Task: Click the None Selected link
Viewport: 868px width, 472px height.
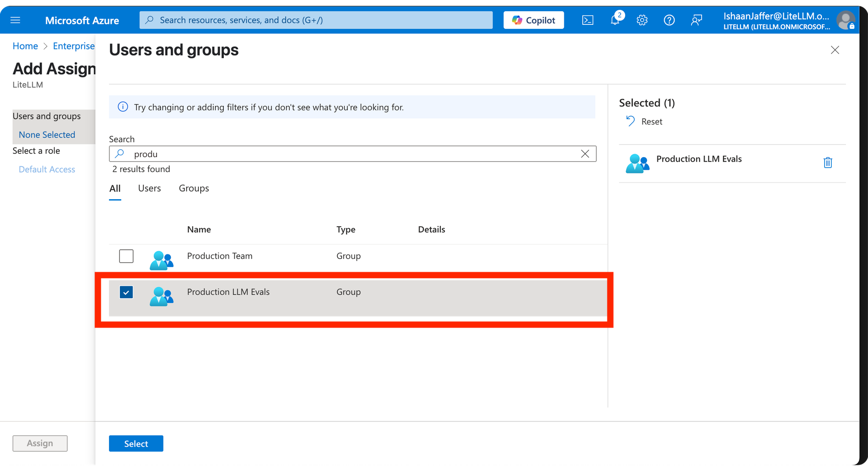Action: click(x=47, y=135)
